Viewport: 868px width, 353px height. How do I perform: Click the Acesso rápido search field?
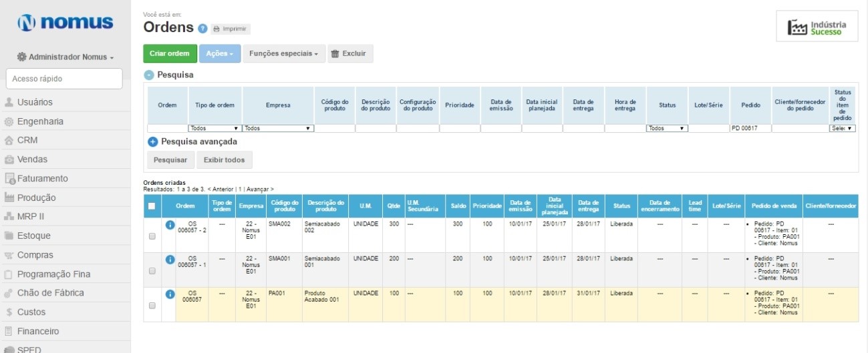pyautogui.click(x=64, y=79)
